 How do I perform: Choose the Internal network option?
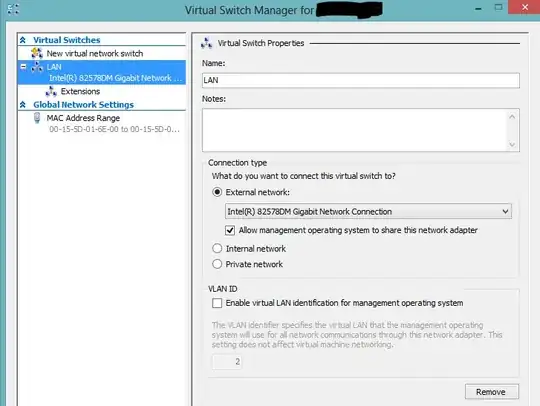tap(217, 248)
